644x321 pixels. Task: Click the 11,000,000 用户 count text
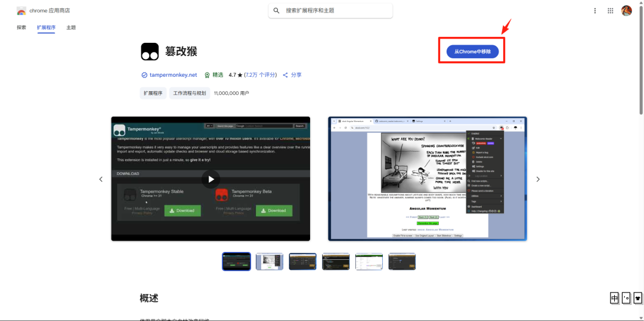[x=231, y=93]
